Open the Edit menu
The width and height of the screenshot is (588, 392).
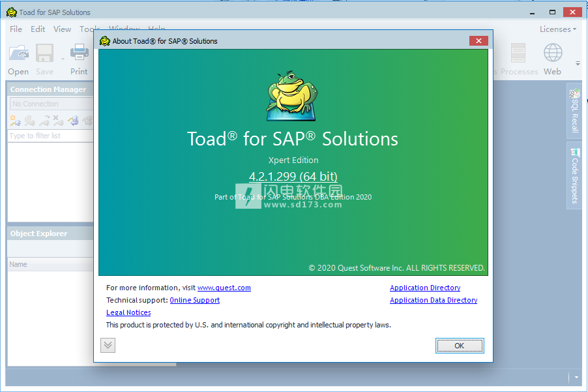38,29
